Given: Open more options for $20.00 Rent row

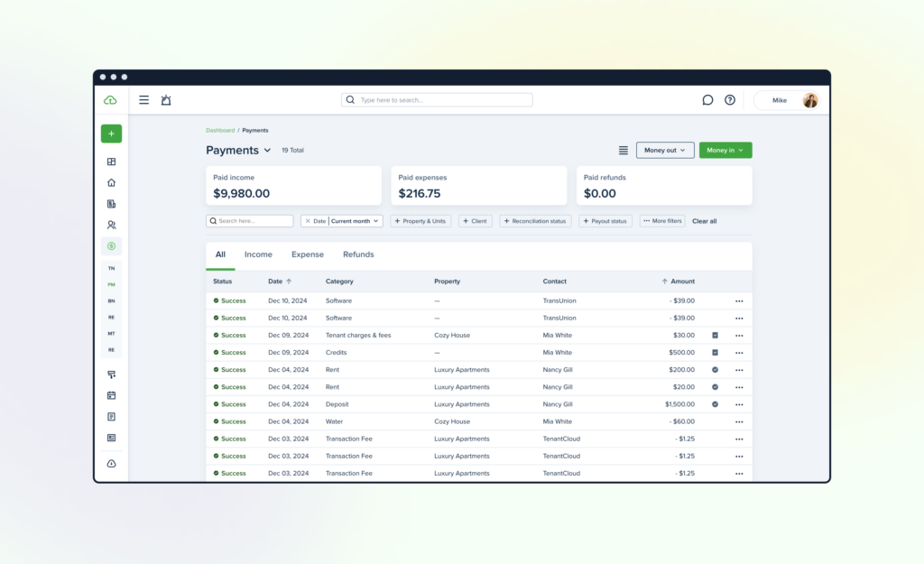Looking at the screenshot, I should point(739,387).
